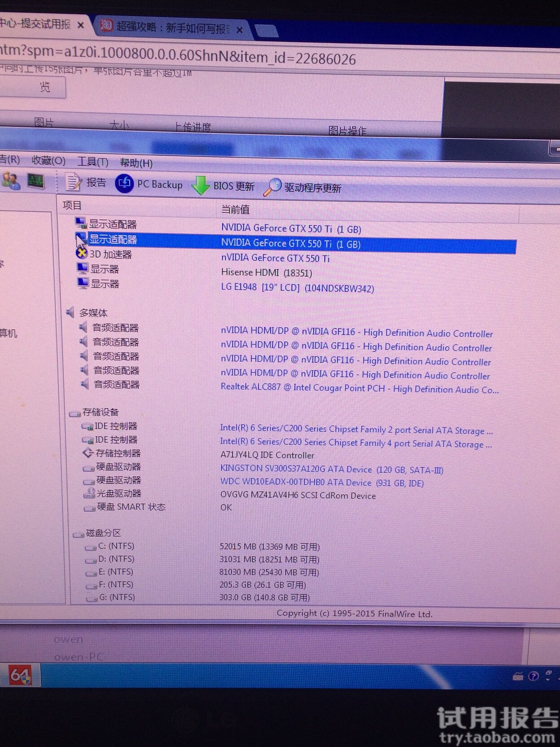The width and height of the screenshot is (560, 747).
Task: Click the 磁盘分区 group icon
Action: pos(79,534)
